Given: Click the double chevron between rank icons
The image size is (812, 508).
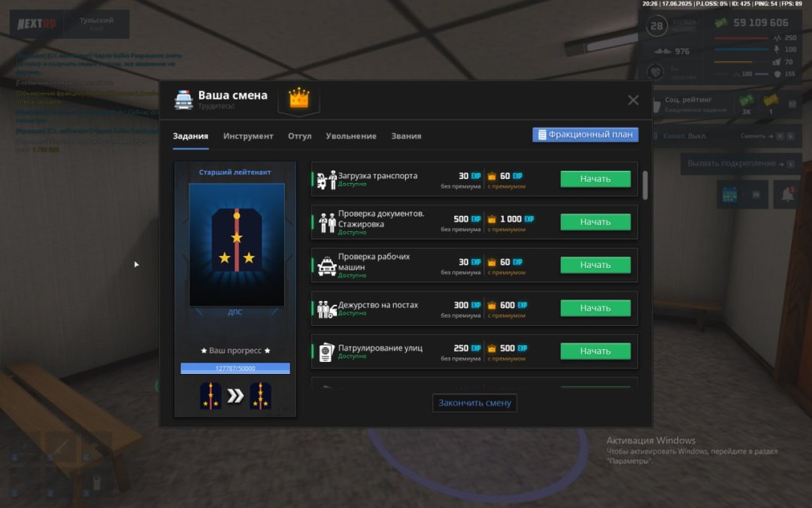Looking at the screenshot, I should click(235, 396).
